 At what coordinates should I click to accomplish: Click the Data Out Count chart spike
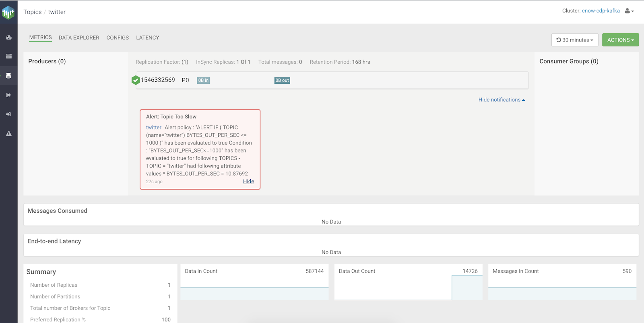pos(467,288)
